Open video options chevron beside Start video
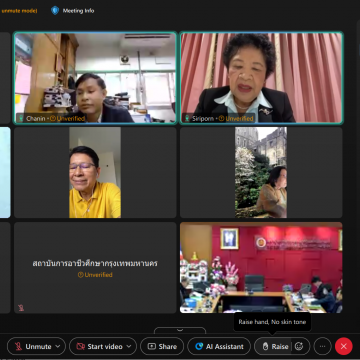The image size is (360, 360). tap(130, 347)
